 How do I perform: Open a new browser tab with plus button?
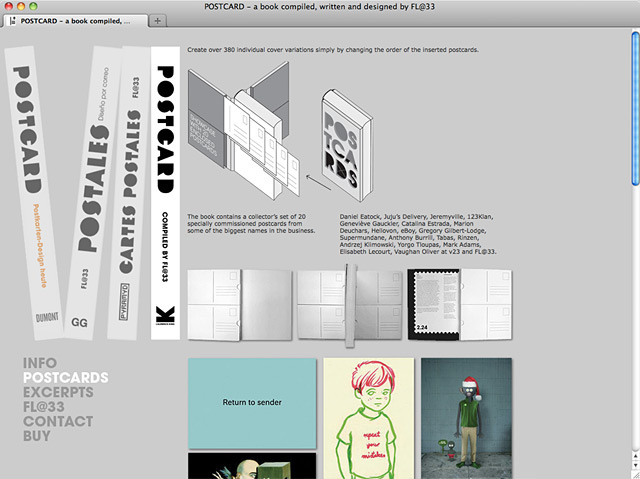click(158, 21)
